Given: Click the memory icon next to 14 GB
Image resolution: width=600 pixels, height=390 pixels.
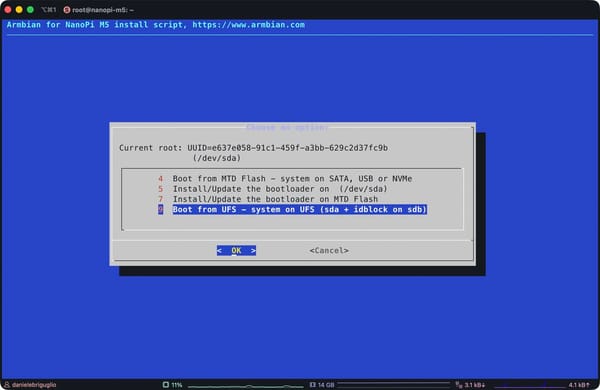Looking at the screenshot, I should 312,385.
